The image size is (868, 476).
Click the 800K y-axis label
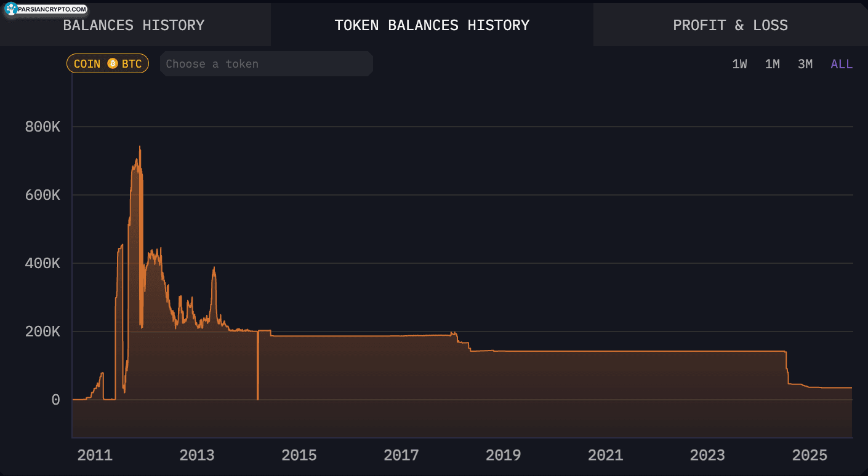coord(42,127)
